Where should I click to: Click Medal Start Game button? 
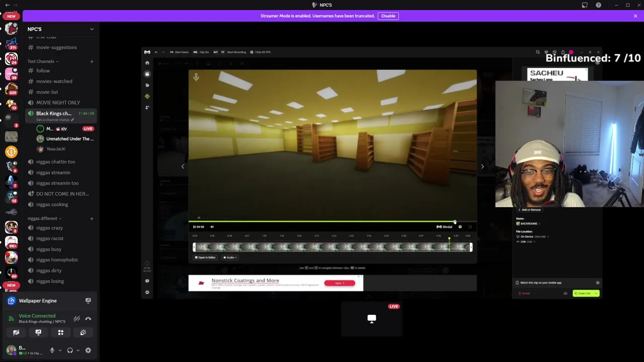(x=180, y=52)
